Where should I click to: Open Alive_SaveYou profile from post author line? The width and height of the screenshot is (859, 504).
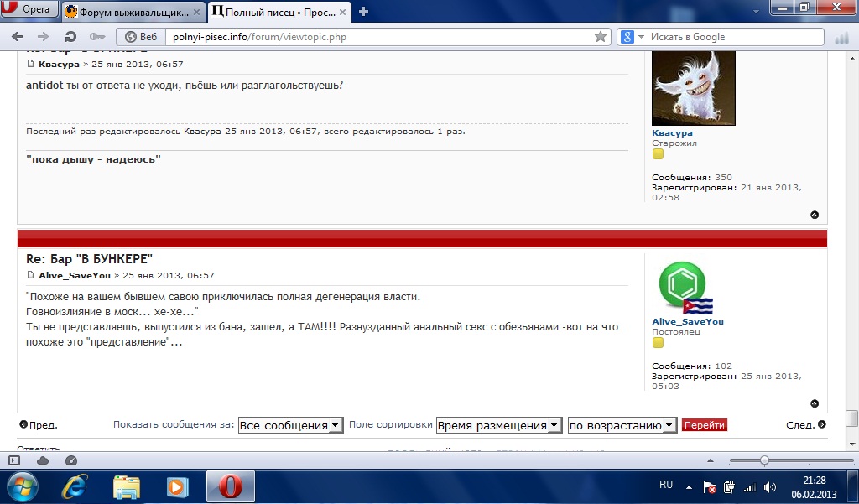(x=75, y=276)
